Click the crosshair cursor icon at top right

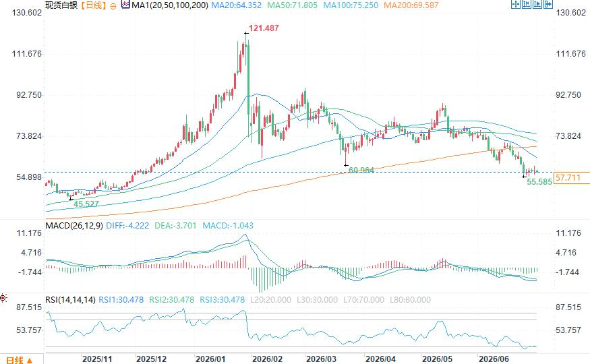(516, 4)
